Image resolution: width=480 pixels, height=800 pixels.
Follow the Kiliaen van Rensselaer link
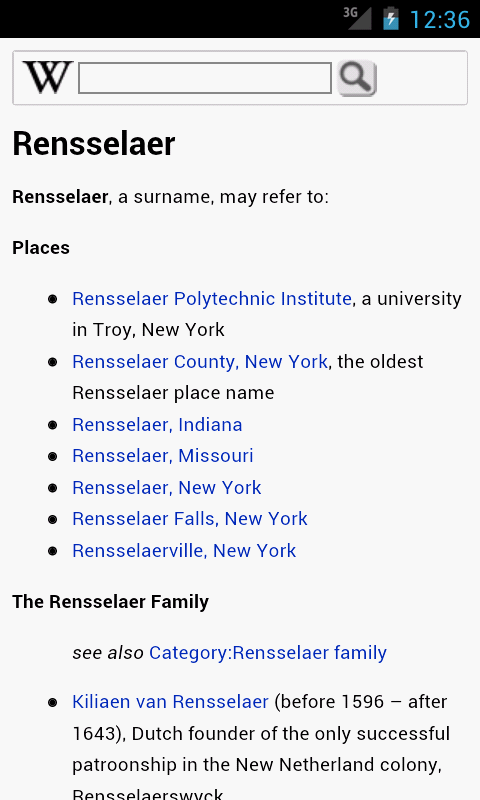point(170,702)
